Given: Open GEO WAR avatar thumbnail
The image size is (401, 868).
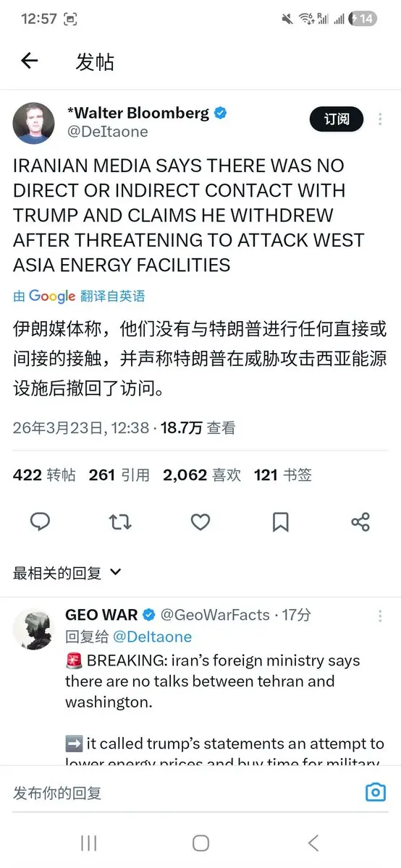Looking at the screenshot, I should (33, 628).
